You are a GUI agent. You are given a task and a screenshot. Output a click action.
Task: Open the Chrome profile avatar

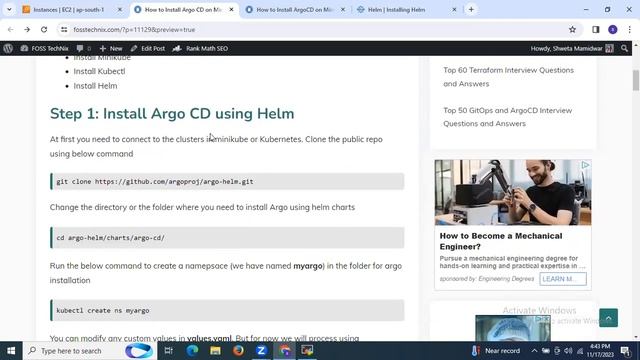click(x=612, y=29)
